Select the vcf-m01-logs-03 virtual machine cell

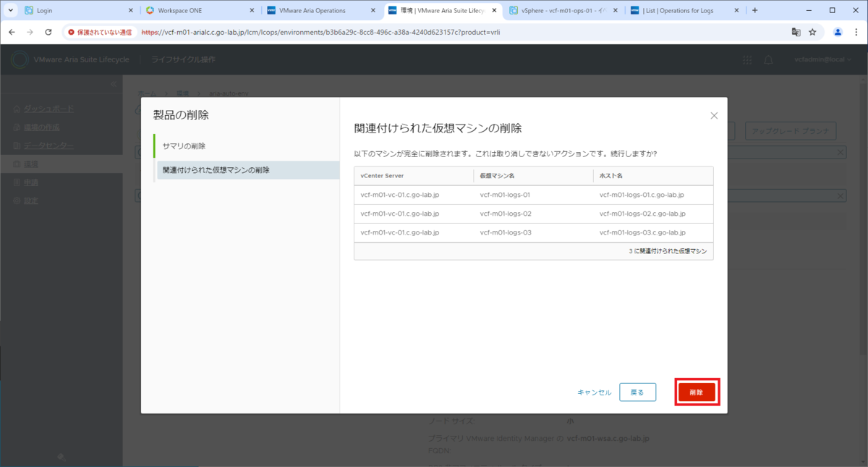point(506,232)
